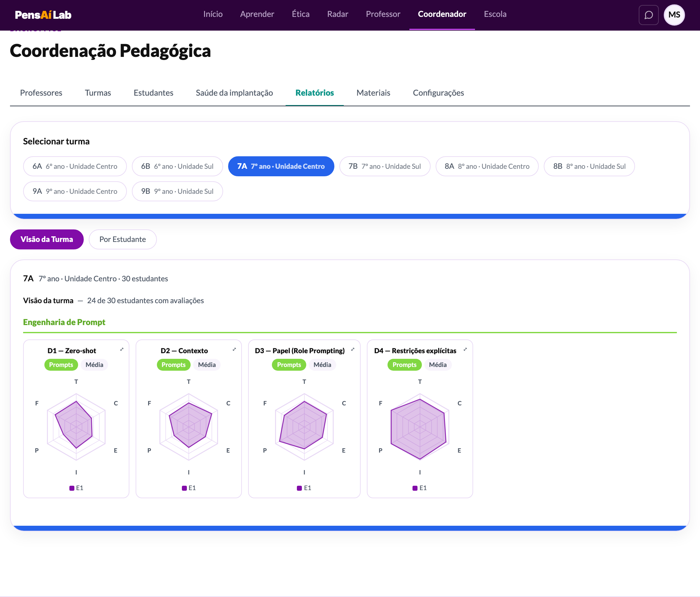Open the Estudantes tab
This screenshot has width=700, height=597.
click(153, 93)
